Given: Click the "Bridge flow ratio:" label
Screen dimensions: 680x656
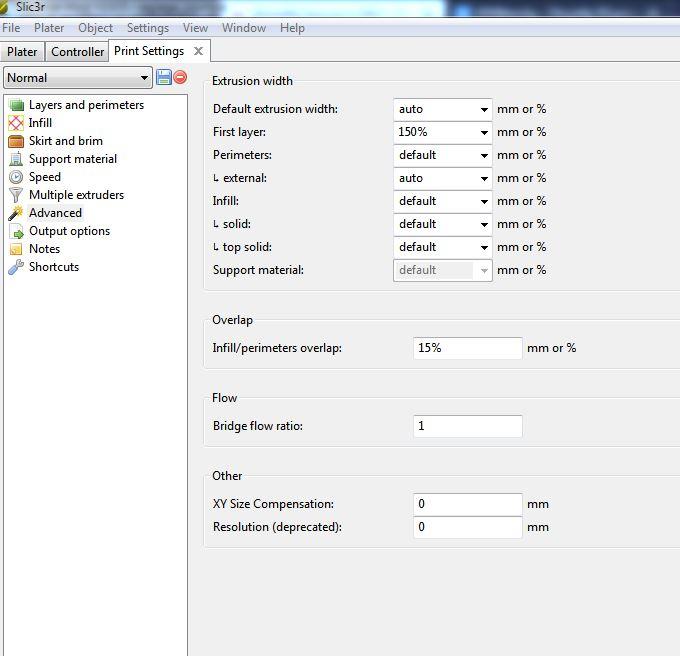Looking at the screenshot, I should [x=258, y=426].
